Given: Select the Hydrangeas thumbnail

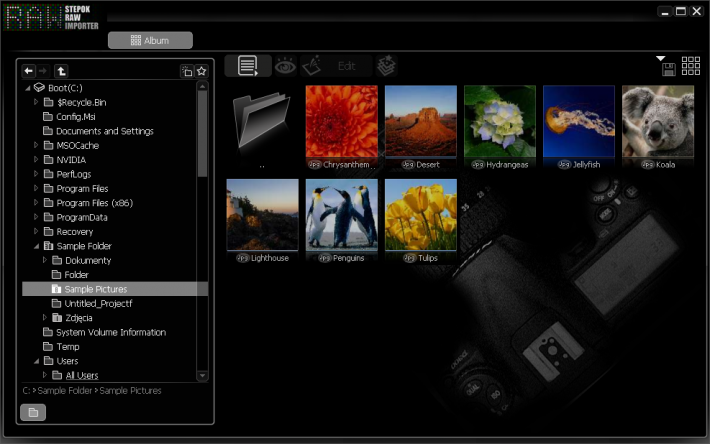Looking at the screenshot, I should pos(500,121).
